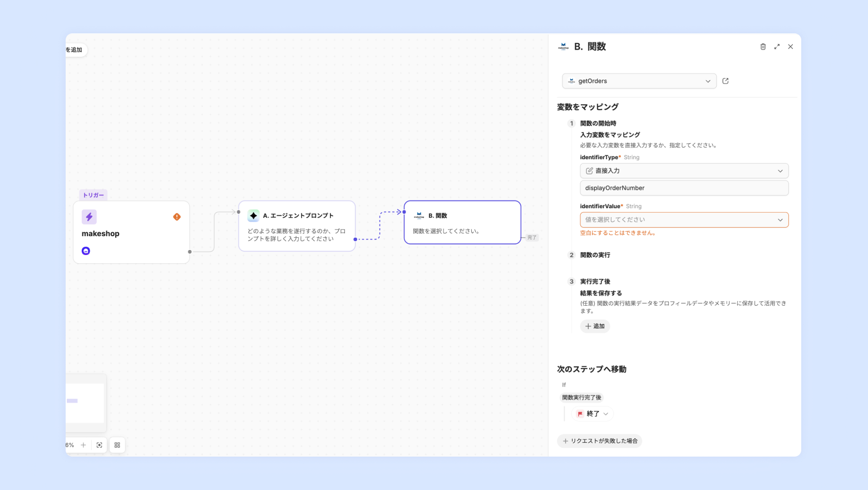Click the minimap thumbnail
Viewport: 868px width, 490px height.
click(85, 403)
